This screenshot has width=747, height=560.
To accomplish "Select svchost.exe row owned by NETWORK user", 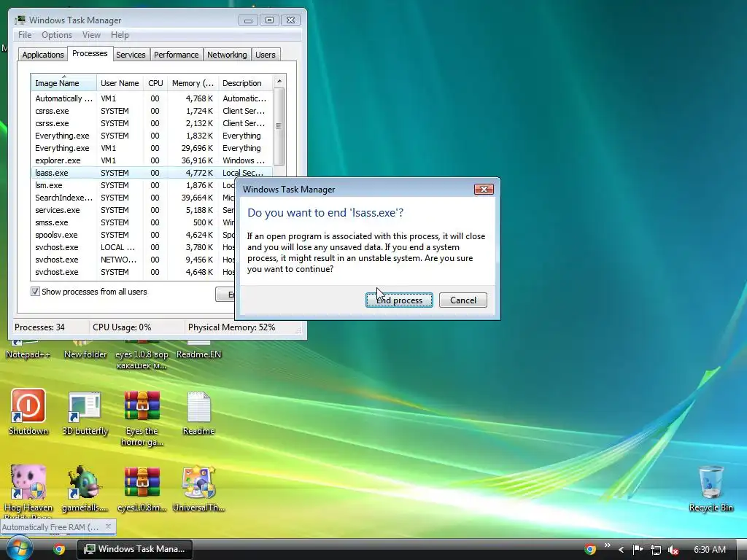I will click(133, 260).
